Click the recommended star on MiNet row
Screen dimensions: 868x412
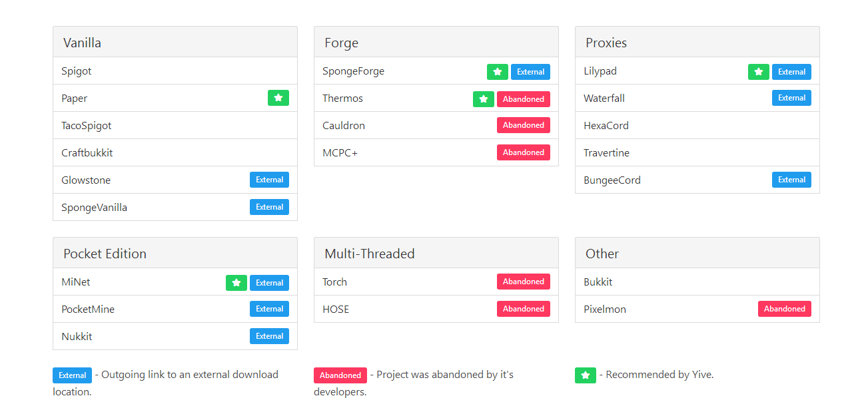pyautogui.click(x=236, y=283)
